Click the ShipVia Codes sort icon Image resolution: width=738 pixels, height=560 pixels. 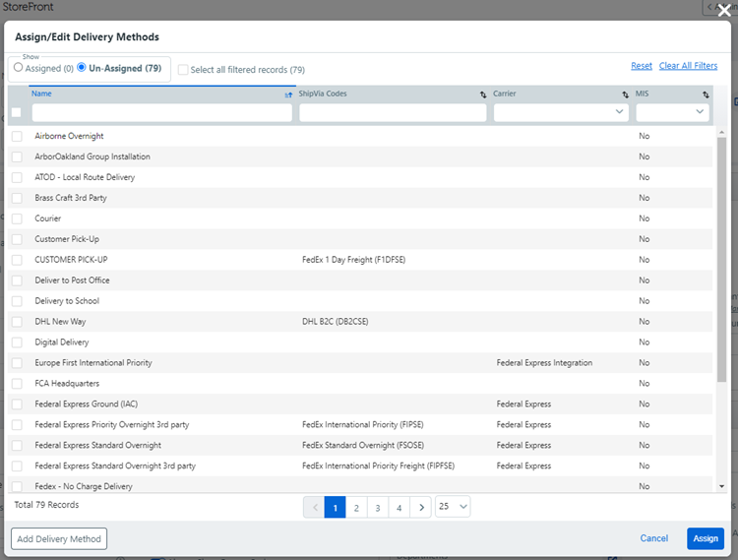pos(483,94)
